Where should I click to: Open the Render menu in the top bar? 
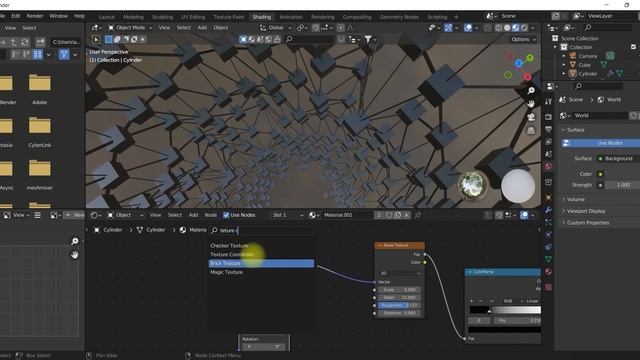35,16
